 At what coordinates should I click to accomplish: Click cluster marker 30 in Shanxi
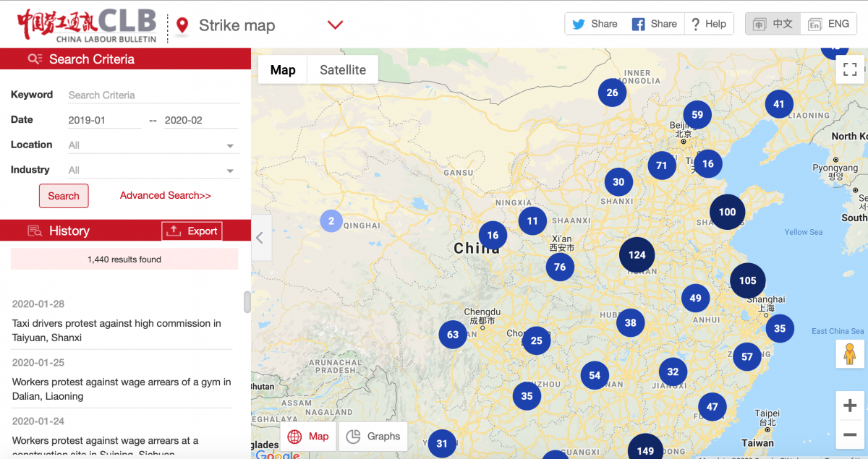point(619,182)
